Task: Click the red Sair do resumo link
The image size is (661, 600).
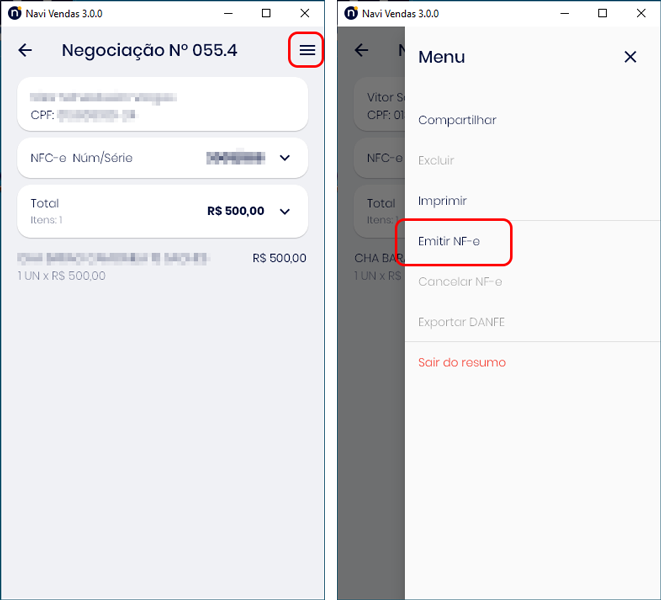Action: 462,363
